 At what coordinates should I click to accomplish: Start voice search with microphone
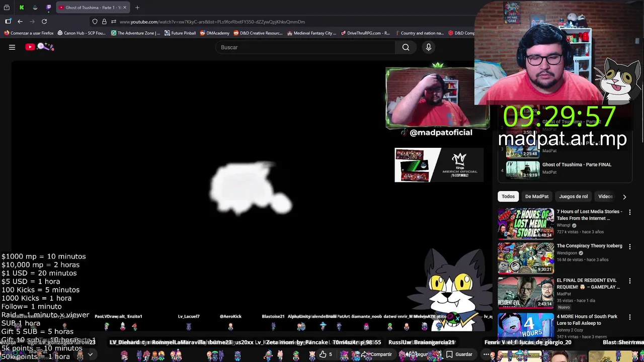[x=429, y=47]
